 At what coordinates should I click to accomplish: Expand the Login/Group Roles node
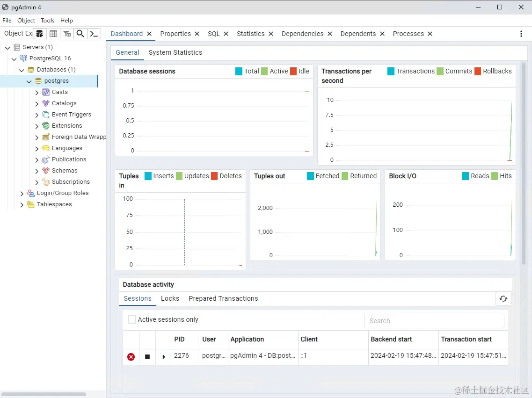click(22, 193)
